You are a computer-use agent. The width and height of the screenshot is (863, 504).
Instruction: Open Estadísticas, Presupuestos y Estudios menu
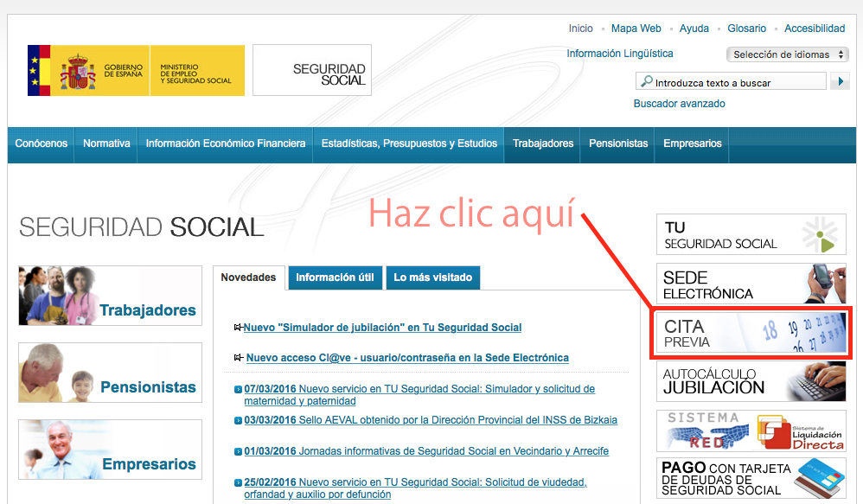click(x=409, y=144)
